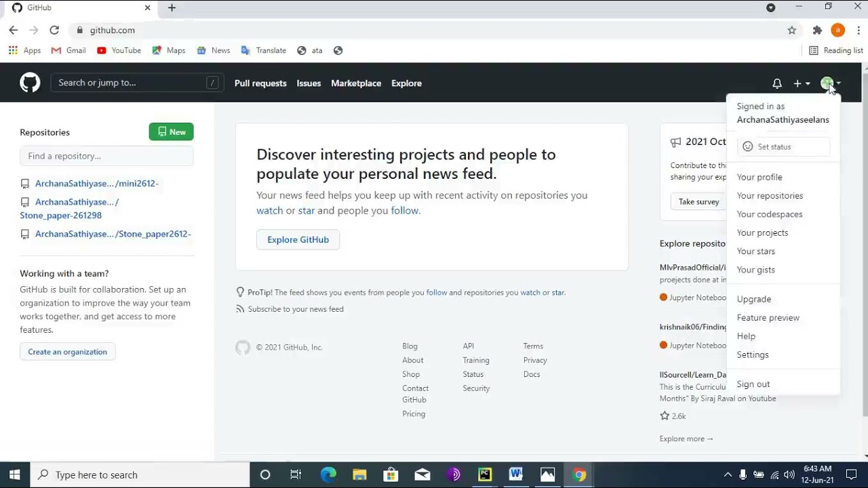Click the RSS feed subscribe icon
Screen dimensions: 868x488
tap(240, 309)
